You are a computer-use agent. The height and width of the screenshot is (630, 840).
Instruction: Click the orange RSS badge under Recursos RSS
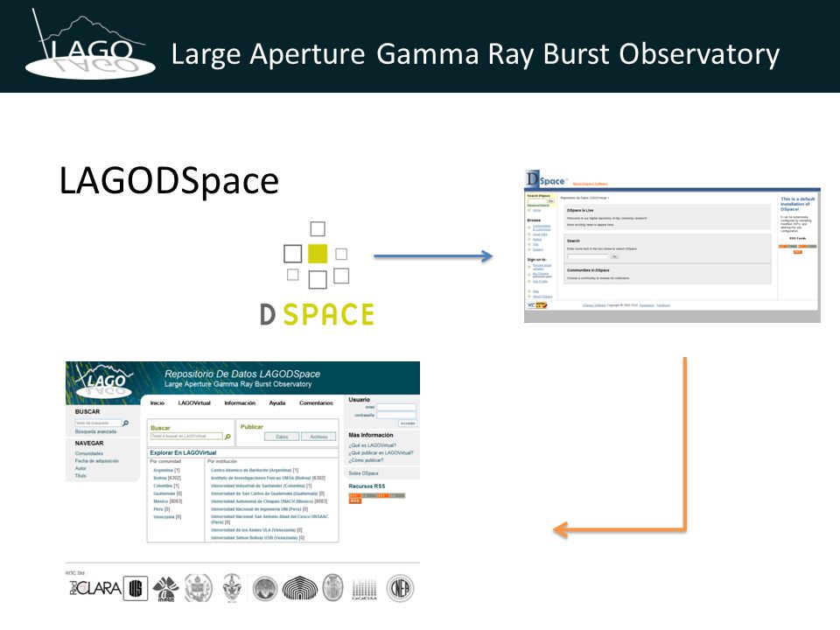pos(354,500)
